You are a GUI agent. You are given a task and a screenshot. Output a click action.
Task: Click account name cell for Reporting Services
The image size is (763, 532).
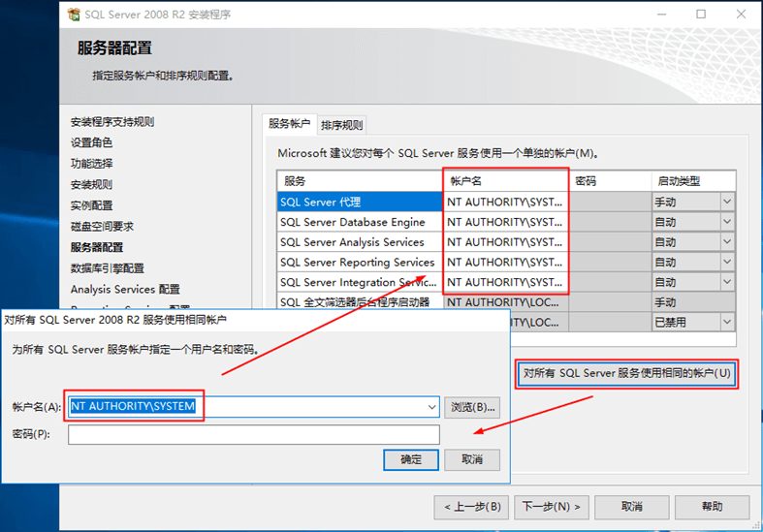point(505,262)
